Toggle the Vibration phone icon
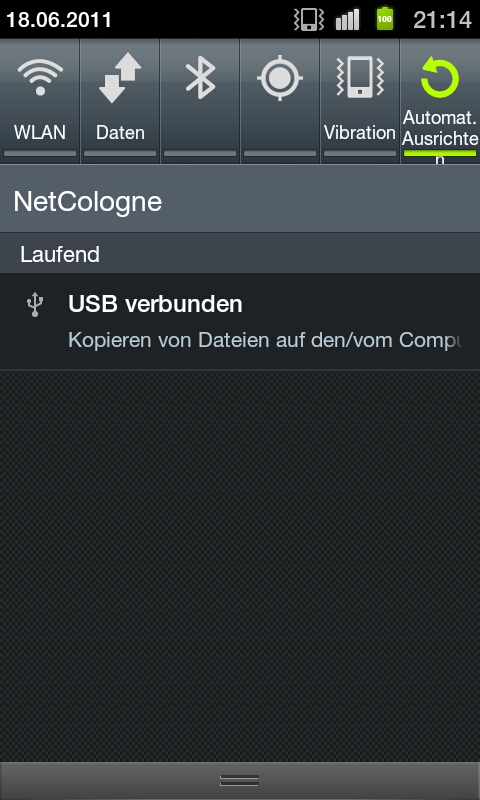 click(360, 77)
